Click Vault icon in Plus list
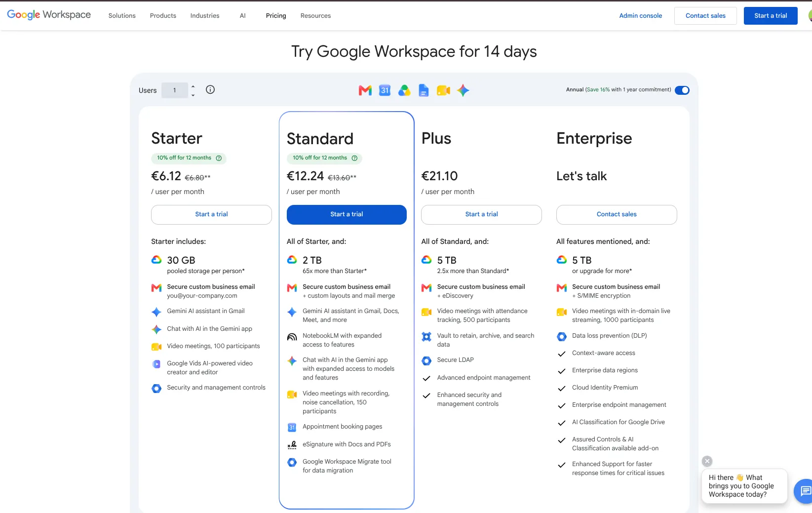This screenshot has width=812, height=513. 426,337
